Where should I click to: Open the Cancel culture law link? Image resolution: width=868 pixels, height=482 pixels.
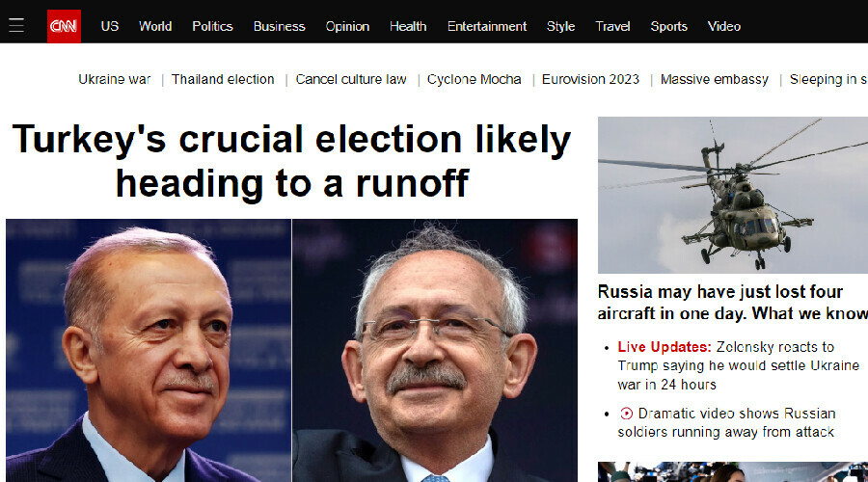point(351,79)
